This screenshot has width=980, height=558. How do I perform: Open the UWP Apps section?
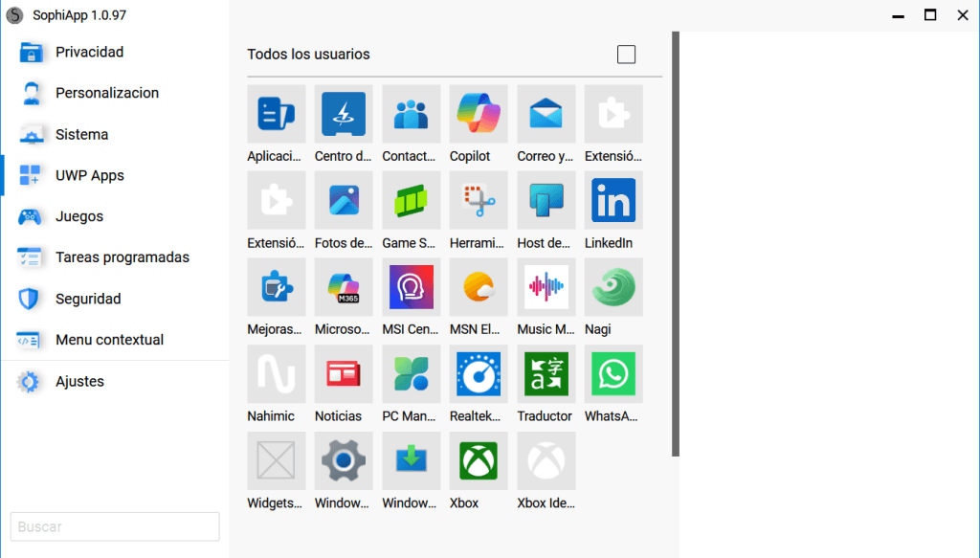[x=115, y=175]
